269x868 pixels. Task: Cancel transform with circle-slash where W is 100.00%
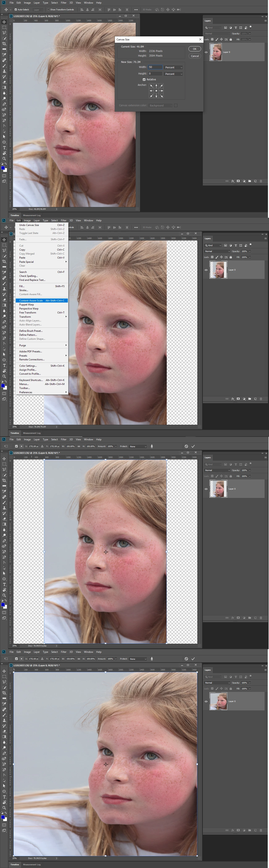click(x=186, y=446)
